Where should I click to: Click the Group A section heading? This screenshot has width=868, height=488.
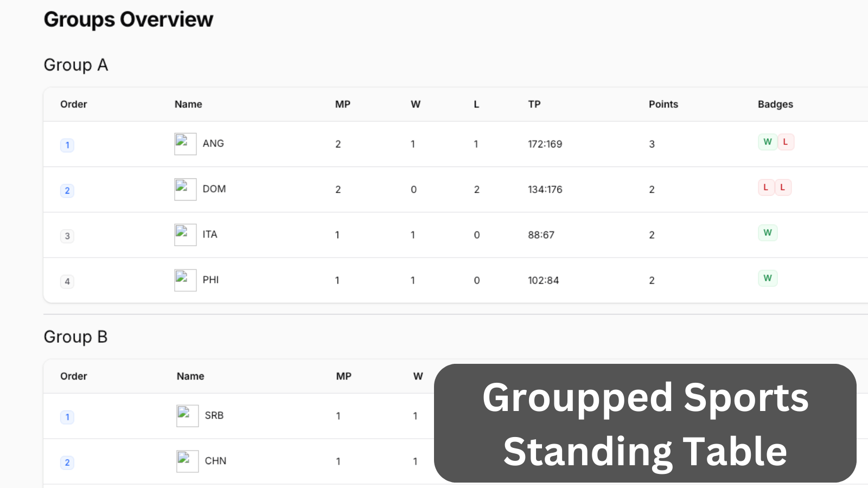click(76, 65)
